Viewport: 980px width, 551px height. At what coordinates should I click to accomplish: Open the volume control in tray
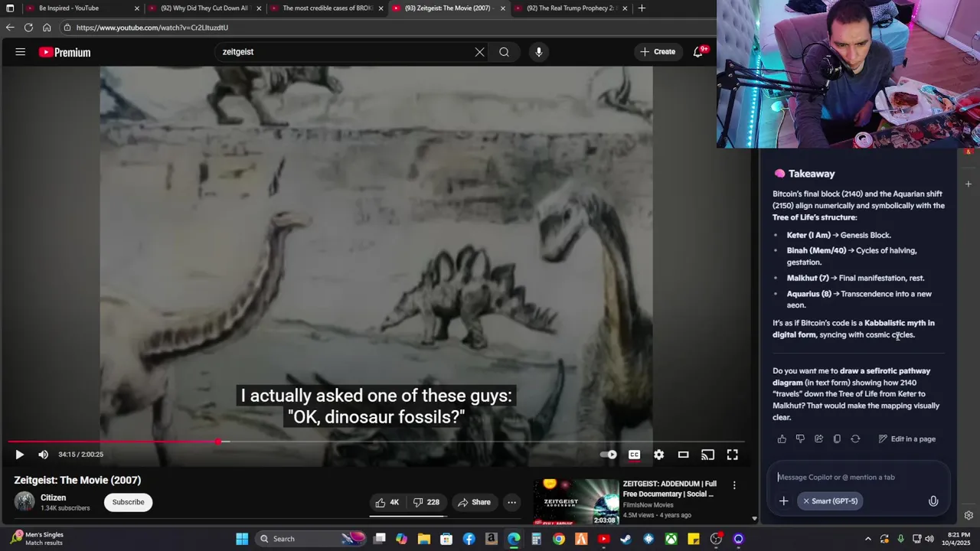click(929, 539)
